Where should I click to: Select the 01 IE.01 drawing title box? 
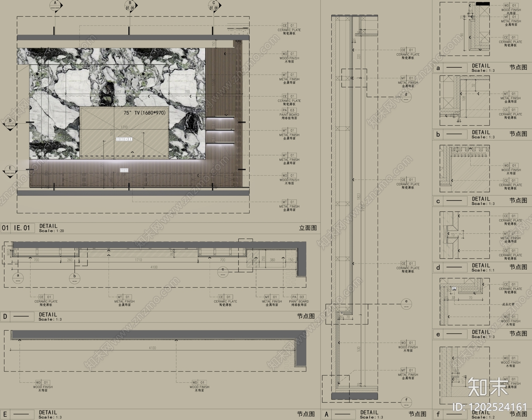point(18,228)
